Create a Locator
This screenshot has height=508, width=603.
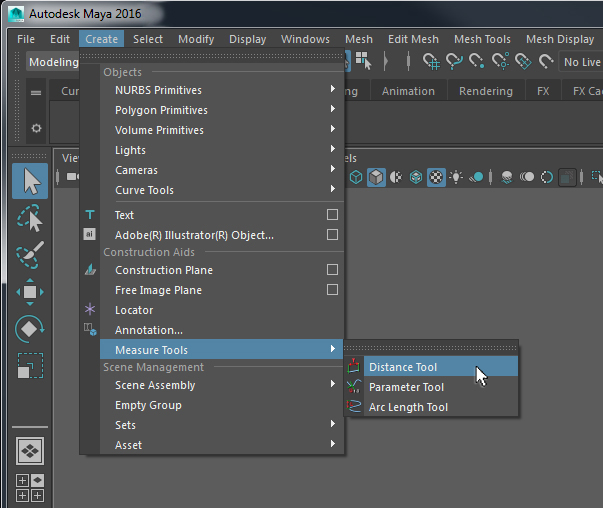(222, 310)
